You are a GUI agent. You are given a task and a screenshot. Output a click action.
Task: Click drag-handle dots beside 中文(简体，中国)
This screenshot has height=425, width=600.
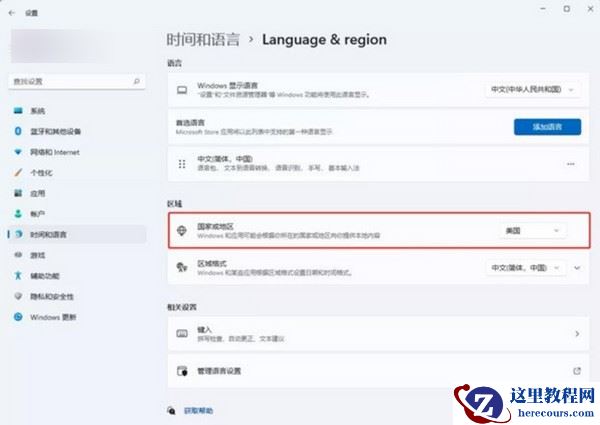point(182,164)
